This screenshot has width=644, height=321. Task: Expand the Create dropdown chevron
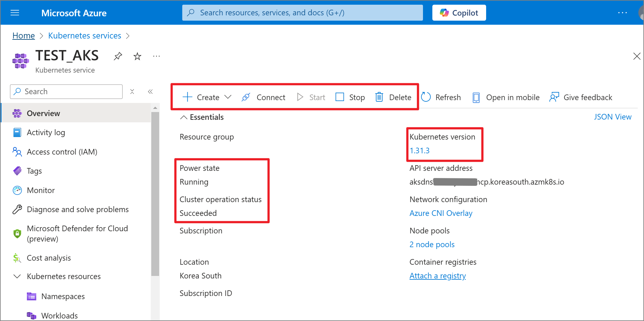coord(228,97)
